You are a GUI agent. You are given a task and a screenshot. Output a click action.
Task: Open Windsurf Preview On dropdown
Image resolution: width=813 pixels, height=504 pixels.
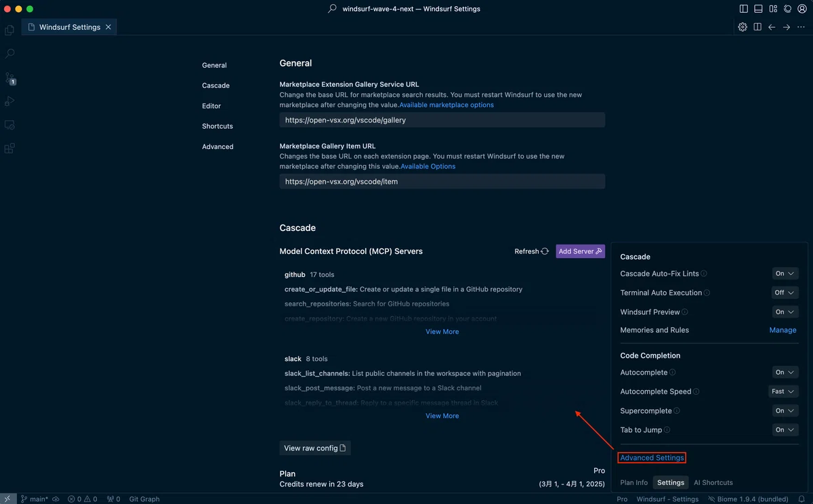[785, 312]
